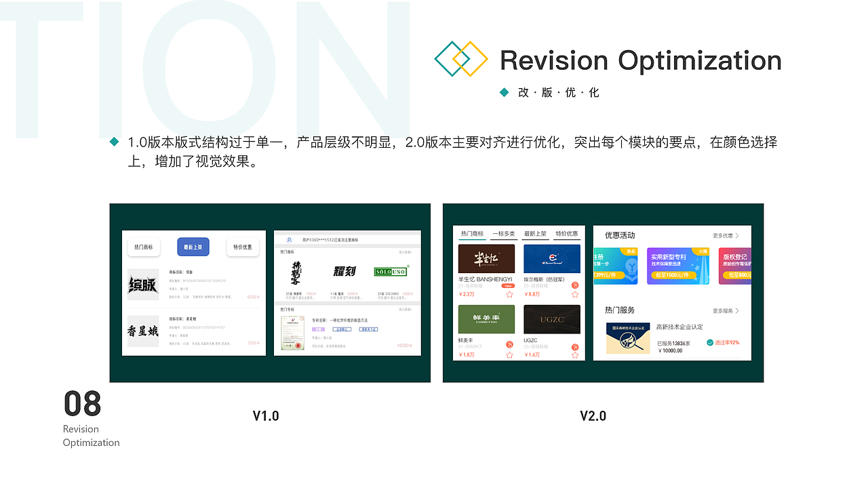This screenshot has width=868, height=488.
Task: Select the 特价优惠 tab in V2.0
Action: pos(567,233)
